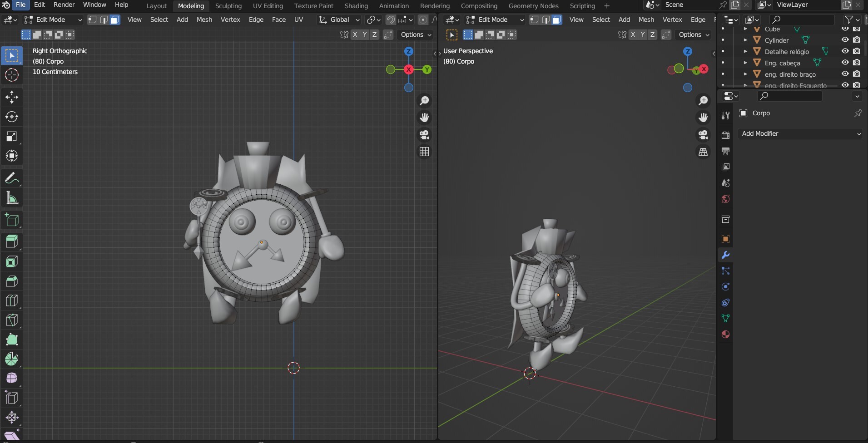
Task: Open the Material properties tab
Action: coord(725,335)
